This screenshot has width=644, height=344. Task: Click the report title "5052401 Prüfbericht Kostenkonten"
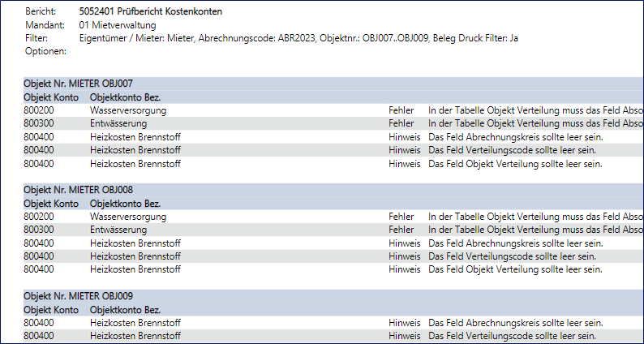[x=150, y=11]
